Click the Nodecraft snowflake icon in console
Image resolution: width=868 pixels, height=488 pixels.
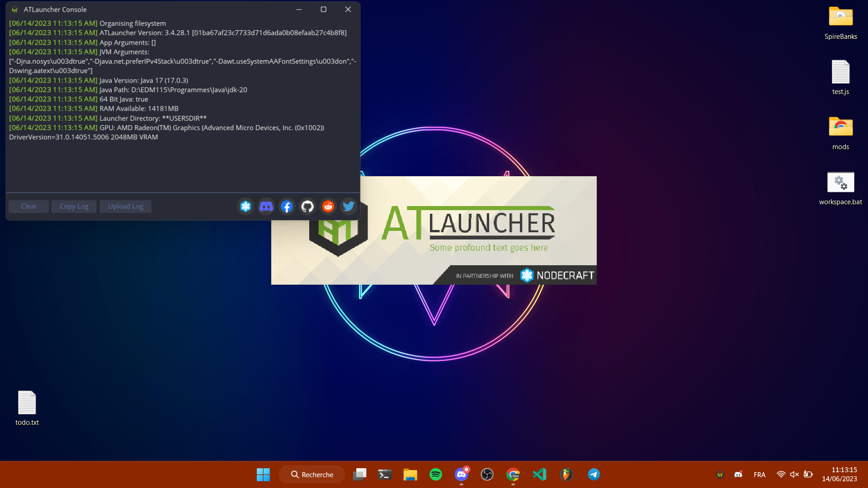coord(245,206)
